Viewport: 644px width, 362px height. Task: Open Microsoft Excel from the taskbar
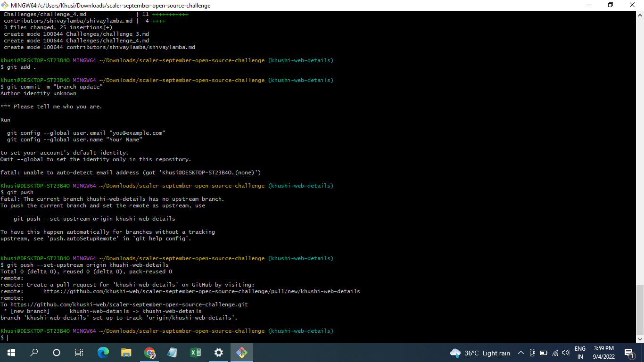195,352
